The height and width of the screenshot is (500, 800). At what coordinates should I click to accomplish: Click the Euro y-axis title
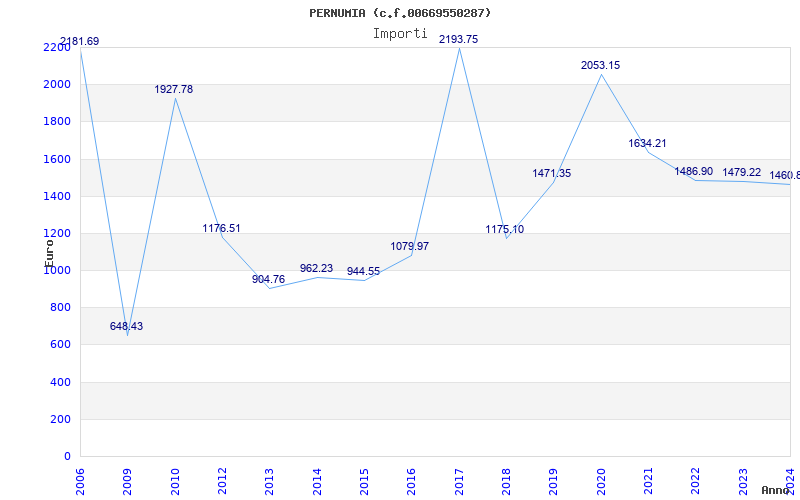click(x=49, y=253)
